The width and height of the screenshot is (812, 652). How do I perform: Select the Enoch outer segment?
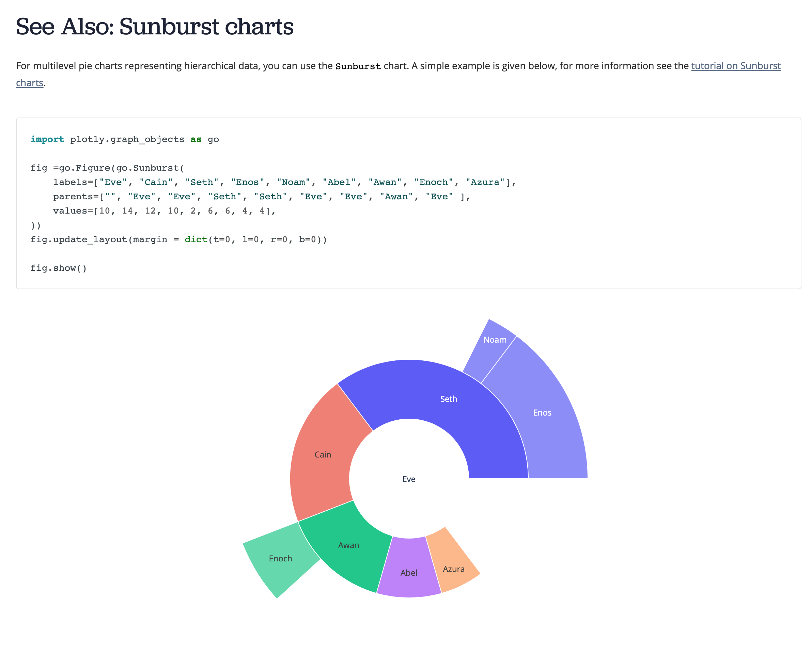click(280, 558)
